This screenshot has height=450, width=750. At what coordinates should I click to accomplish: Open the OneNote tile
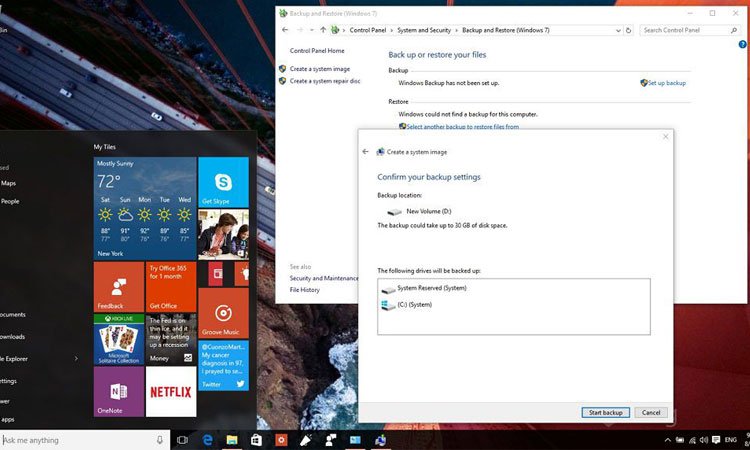click(x=118, y=391)
